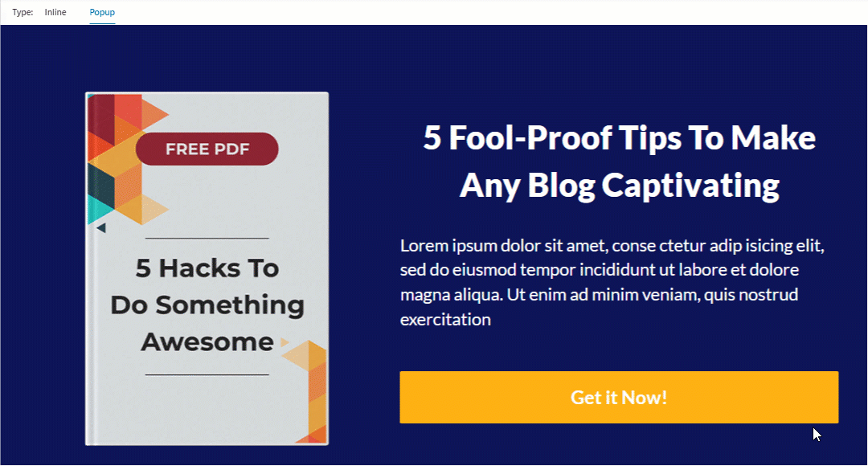Click small orange triangle beside Awesome
868x466 pixels.
[x=285, y=342]
